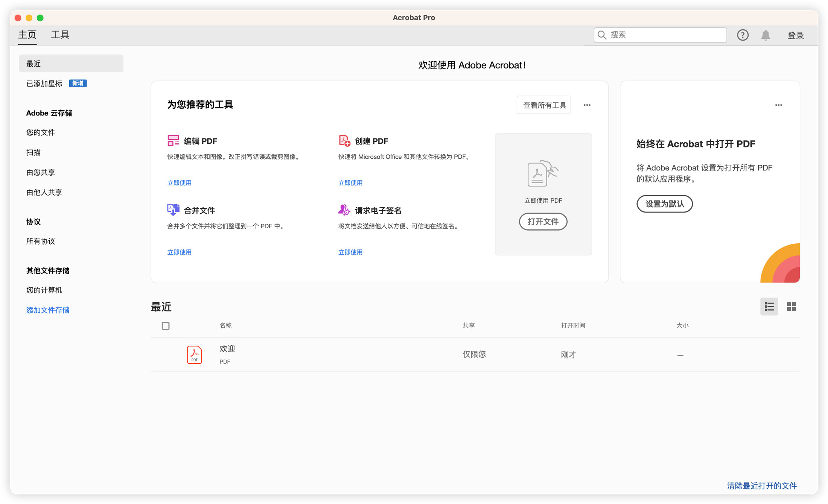Focus the 搜索 input field
828x504 pixels.
pyautogui.click(x=660, y=35)
